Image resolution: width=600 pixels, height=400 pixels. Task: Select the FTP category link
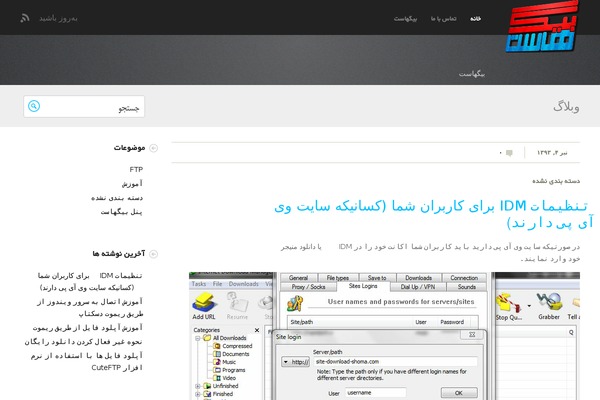pyautogui.click(x=136, y=169)
